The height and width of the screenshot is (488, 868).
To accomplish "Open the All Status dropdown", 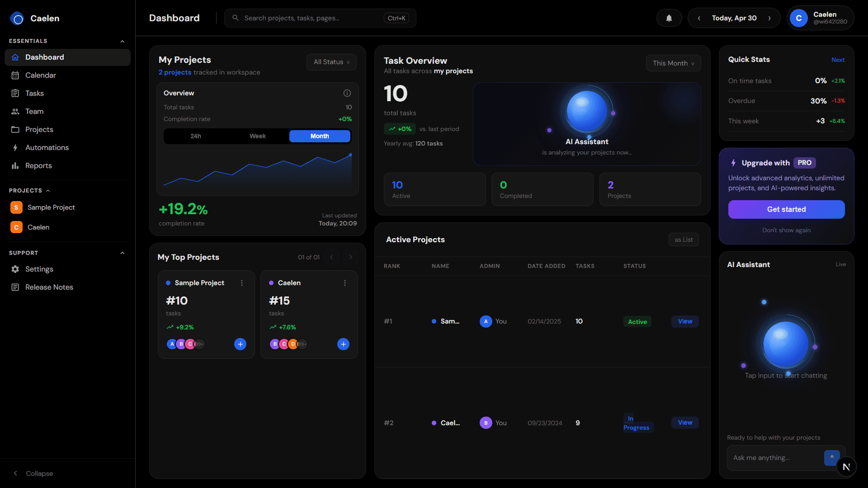I will [331, 62].
